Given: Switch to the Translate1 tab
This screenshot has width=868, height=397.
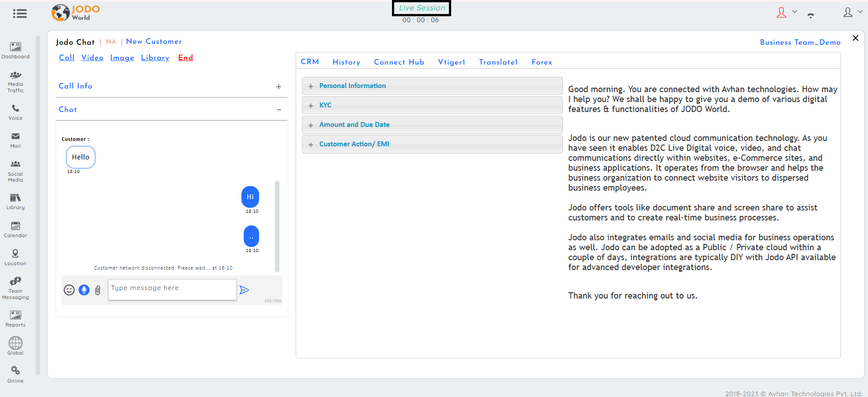Looking at the screenshot, I should (x=499, y=62).
